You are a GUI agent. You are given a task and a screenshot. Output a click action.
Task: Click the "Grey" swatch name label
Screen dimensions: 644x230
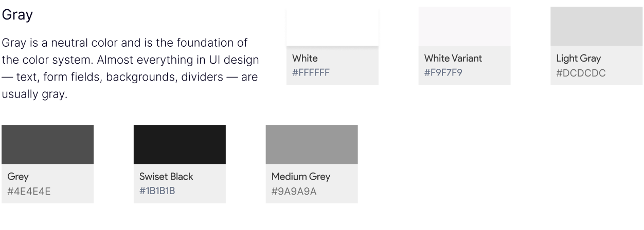(x=18, y=177)
